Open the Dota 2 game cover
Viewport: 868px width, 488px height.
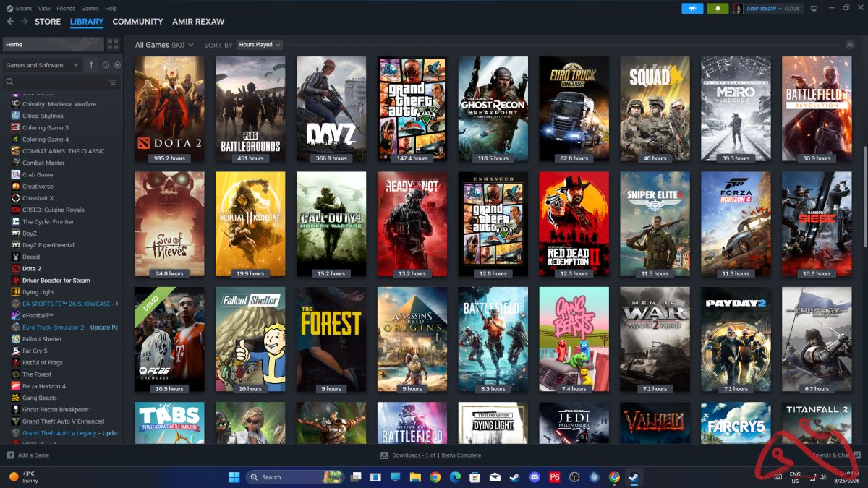point(169,109)
